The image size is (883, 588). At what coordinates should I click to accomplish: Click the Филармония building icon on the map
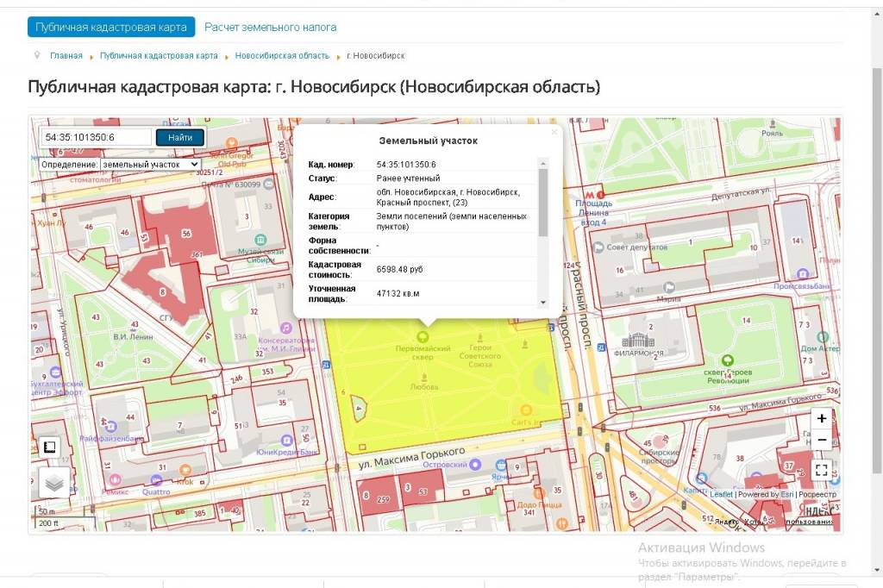pos(640,341)
